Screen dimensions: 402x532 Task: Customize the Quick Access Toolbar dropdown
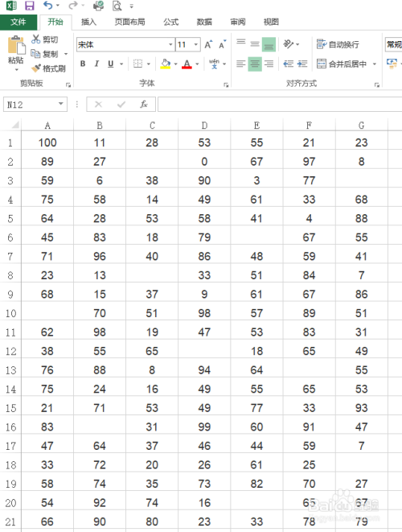point(132,6)
